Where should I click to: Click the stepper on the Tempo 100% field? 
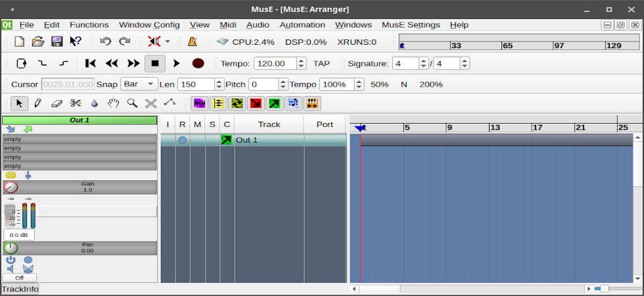tap(359, 84)
